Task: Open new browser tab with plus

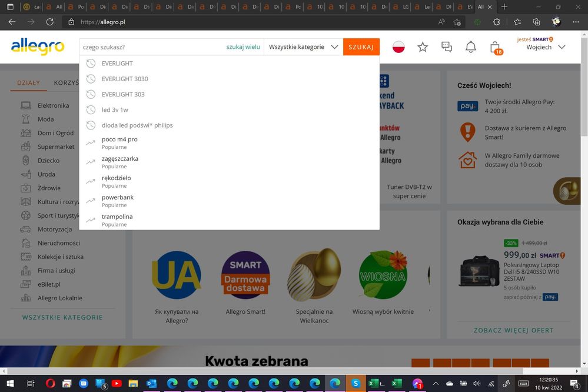Action: 504,6
